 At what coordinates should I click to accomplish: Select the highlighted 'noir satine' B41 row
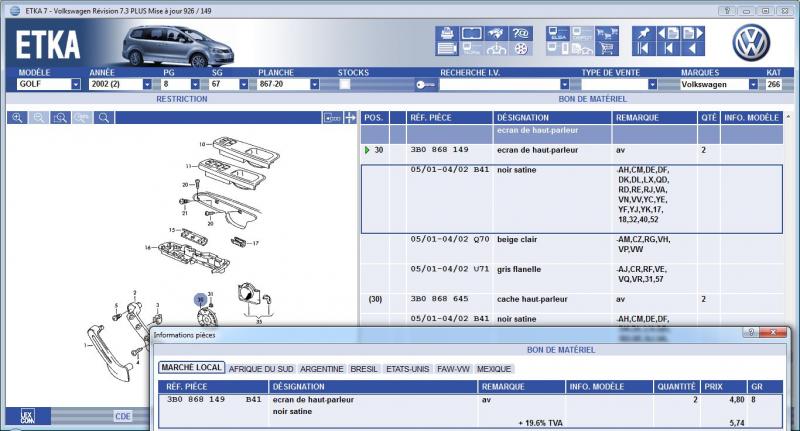pyautogui.click(x=571, y=199)
